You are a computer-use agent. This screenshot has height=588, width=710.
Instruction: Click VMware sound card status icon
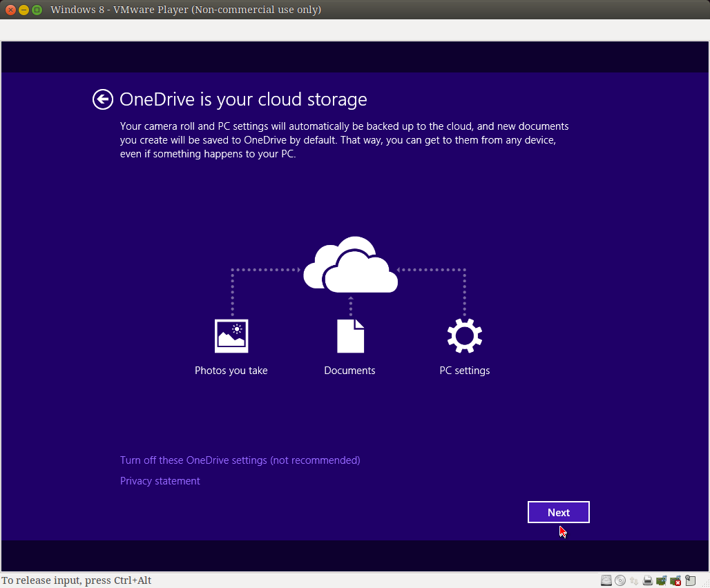click(662, 580)
